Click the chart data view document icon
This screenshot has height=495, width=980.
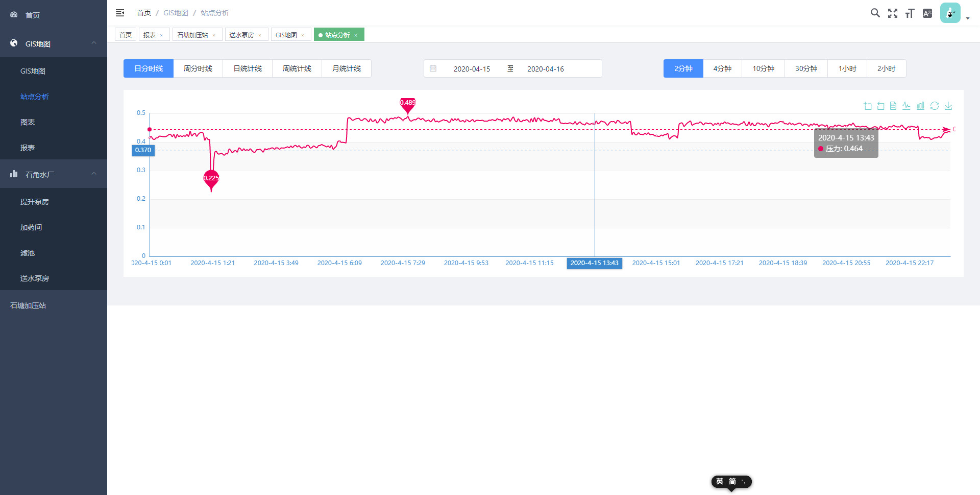coord(893,106)
